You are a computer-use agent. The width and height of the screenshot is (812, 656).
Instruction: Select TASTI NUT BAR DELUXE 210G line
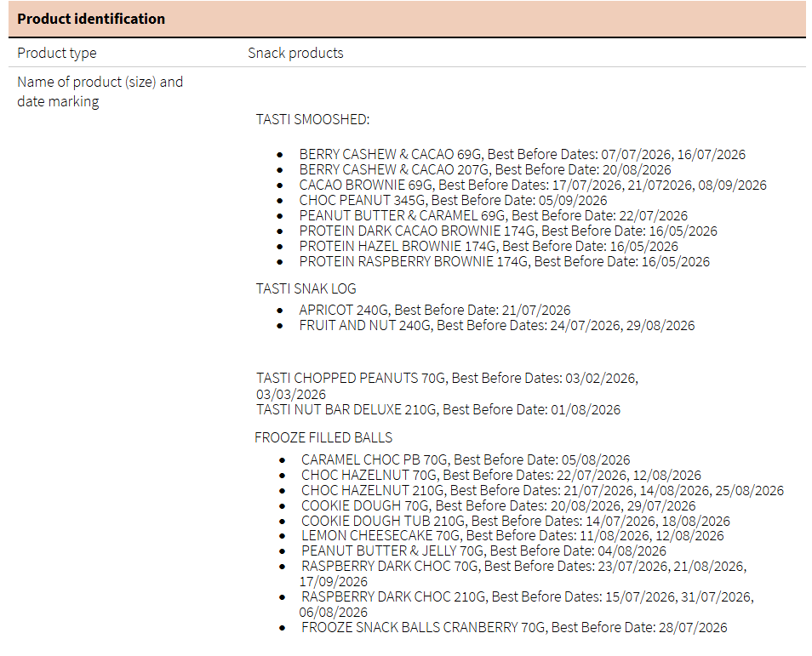[438, 410]
